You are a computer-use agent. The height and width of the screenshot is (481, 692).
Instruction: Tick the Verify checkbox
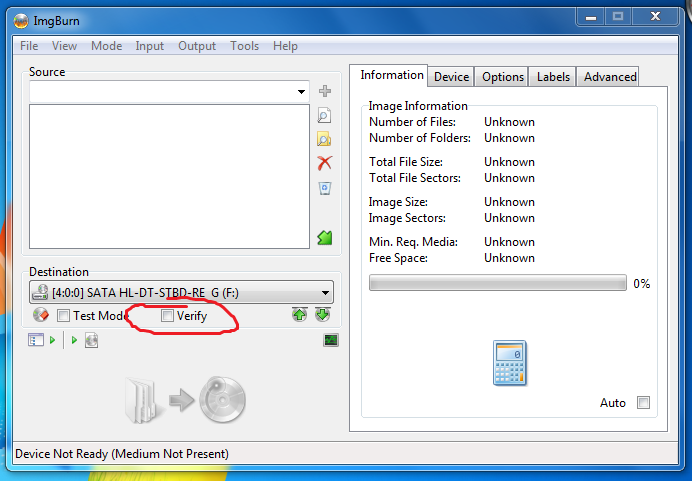(x=167, y=316)
